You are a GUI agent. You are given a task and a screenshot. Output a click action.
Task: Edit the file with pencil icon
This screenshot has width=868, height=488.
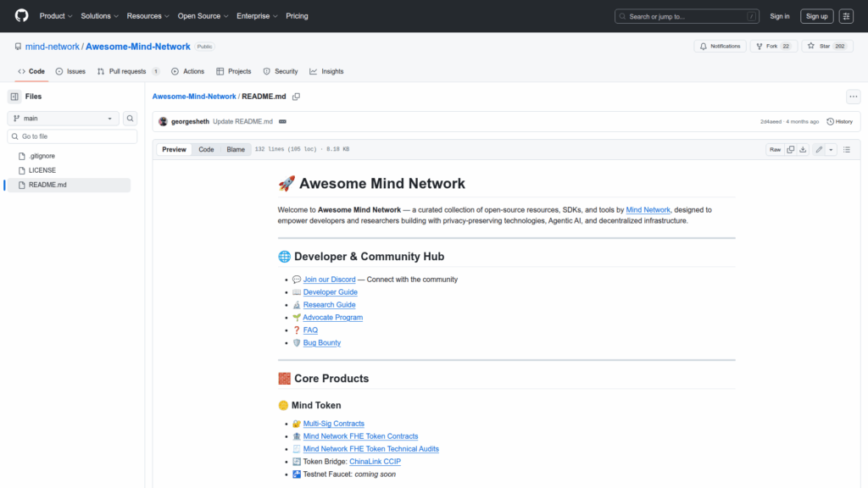point(819,149)
